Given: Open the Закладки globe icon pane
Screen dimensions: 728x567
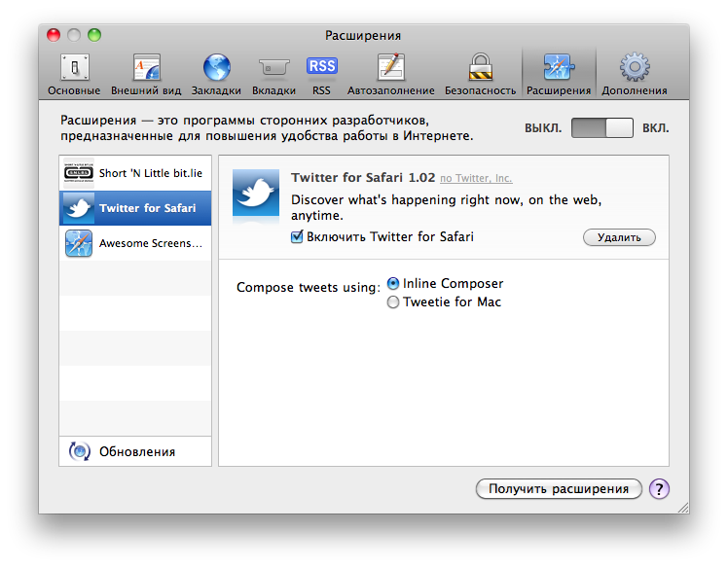Looking at the screenshot, I should coord(216,74).
